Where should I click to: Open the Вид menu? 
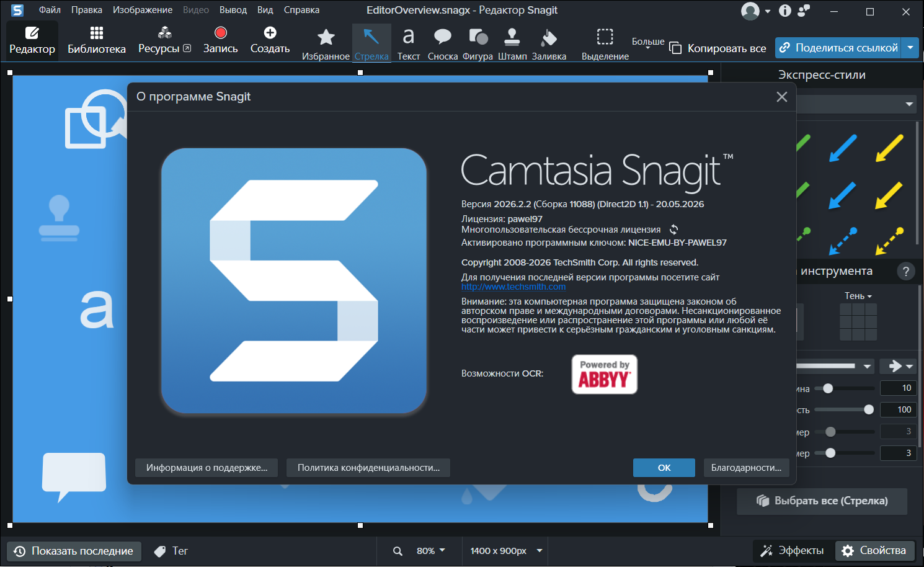point(265,10)
